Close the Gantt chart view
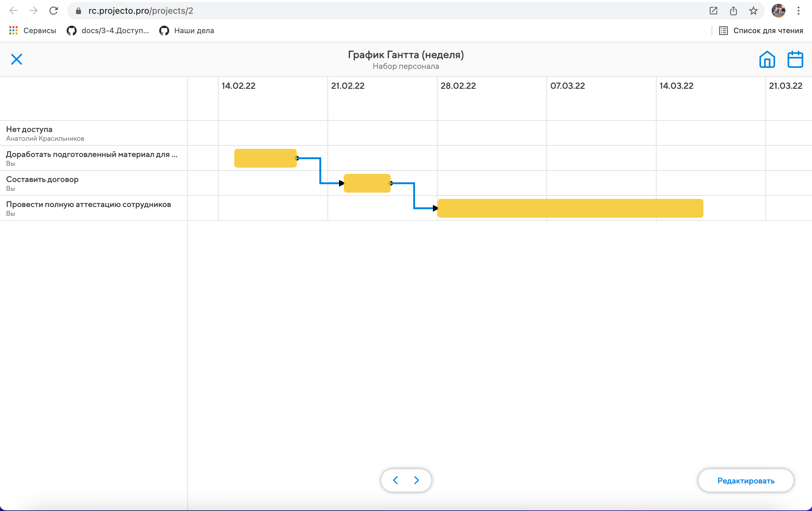Image resolution: width=812 pixels, height=511 pixels. coord(16,59)
